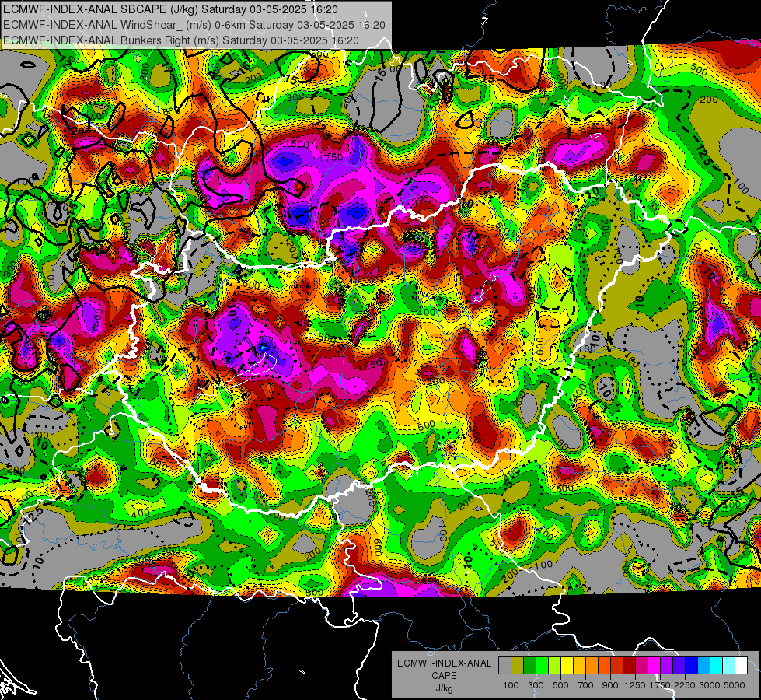Click the red-orange legend swatch
The image size is (761, 700).
(x=604, y=666)
